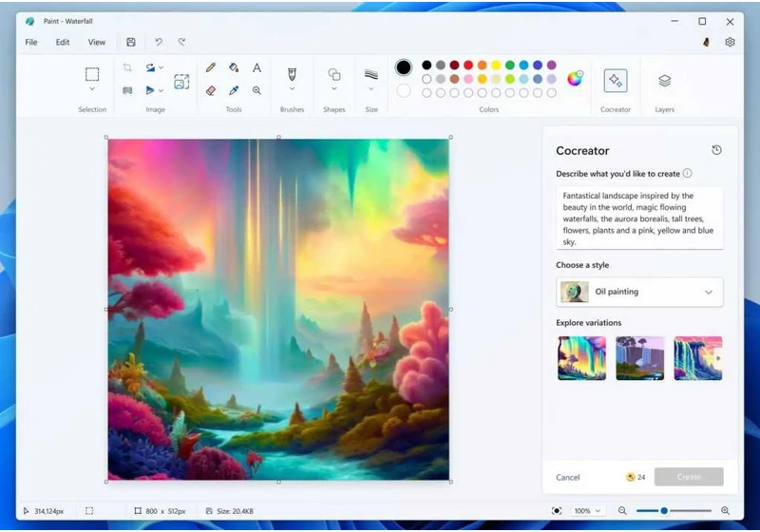Select the Magnifier tool
This screenshot has height=532, width=760.
(x=256, y=90)
